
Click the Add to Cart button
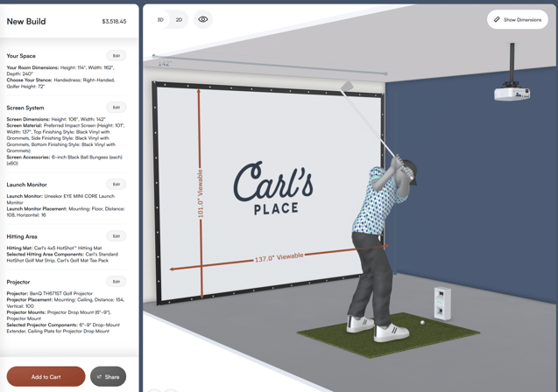(x=46, y=377)
